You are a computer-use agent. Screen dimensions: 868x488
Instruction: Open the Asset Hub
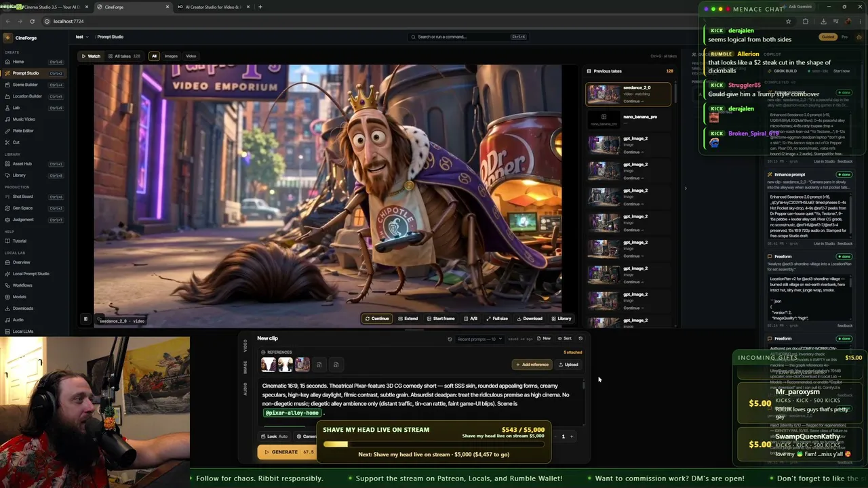[34, 164]
